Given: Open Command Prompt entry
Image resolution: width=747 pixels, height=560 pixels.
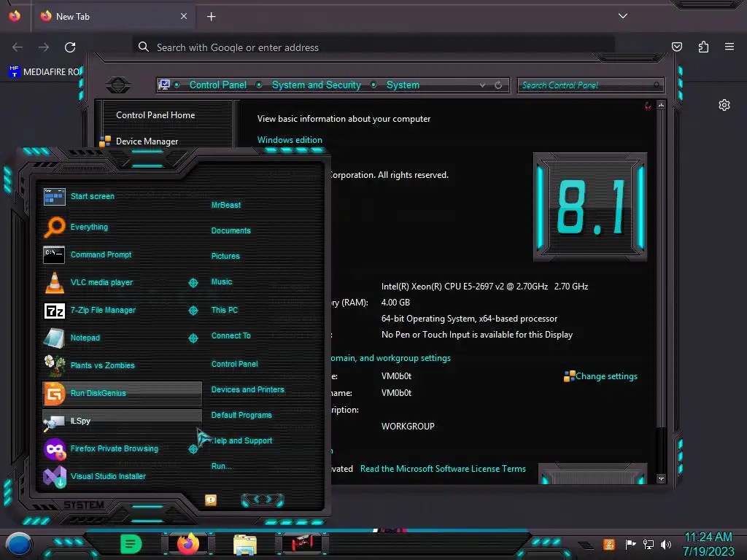Looking at the screenshot, I should point(122,254).
